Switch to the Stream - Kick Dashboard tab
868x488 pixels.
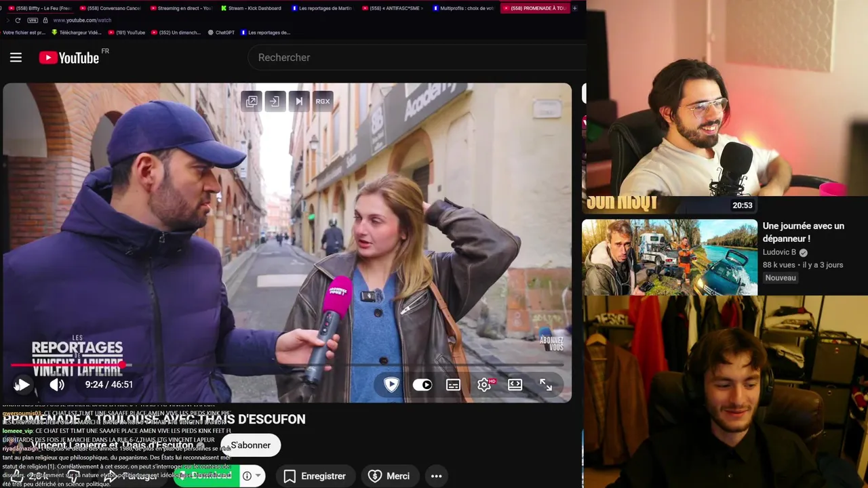pos(251,8)
